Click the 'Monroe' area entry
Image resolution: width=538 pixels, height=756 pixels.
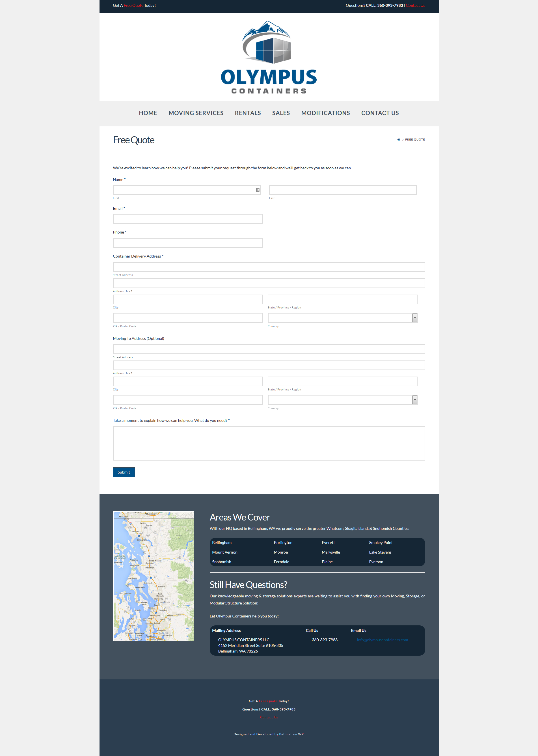[x=281, y=552]
